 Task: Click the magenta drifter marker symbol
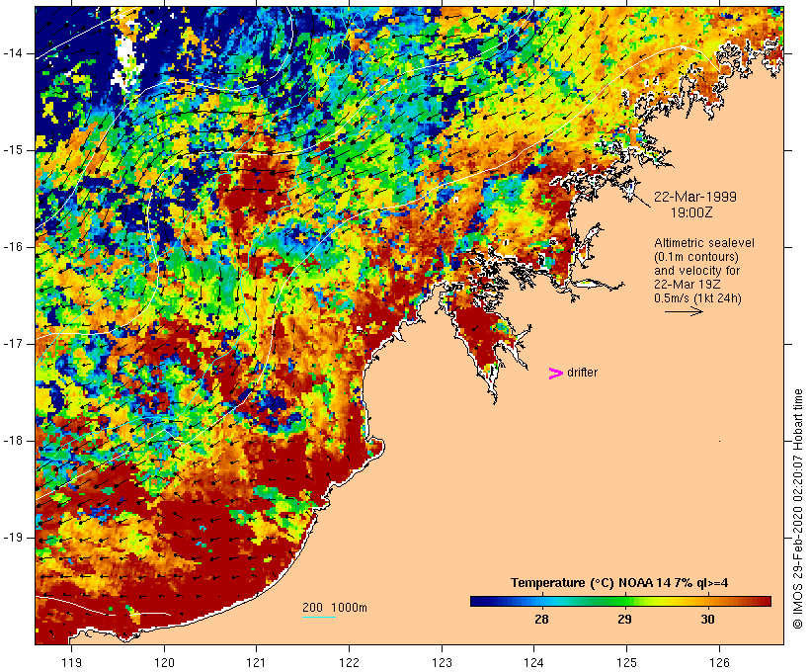coord(556,374)
